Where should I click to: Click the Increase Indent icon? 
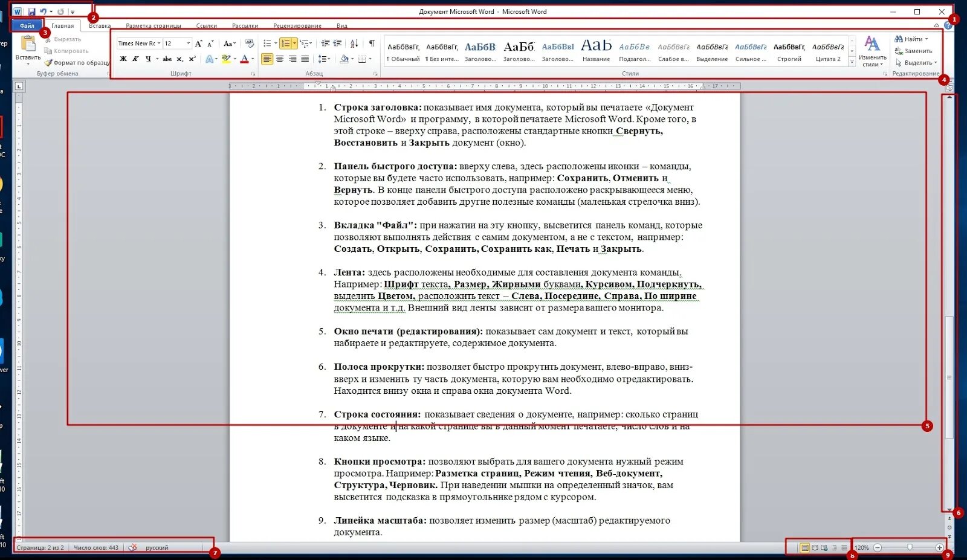[x=337, y=43]
